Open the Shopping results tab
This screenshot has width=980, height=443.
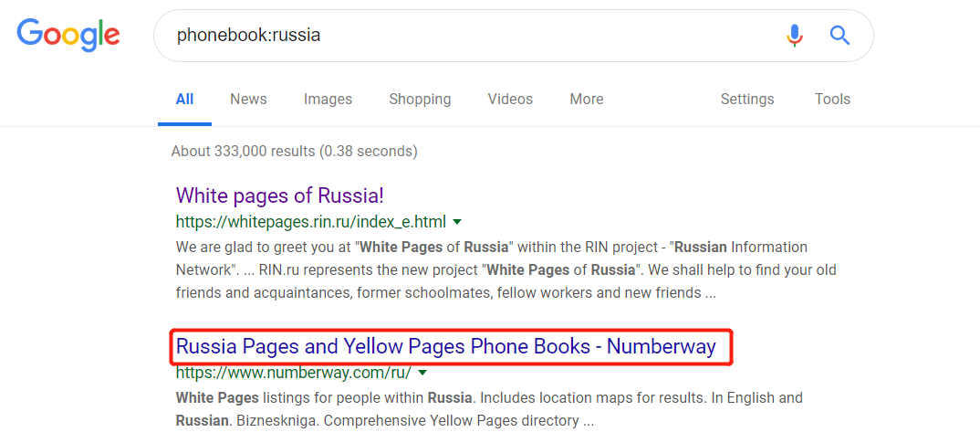pyautogui.click(x=420, y=100)
